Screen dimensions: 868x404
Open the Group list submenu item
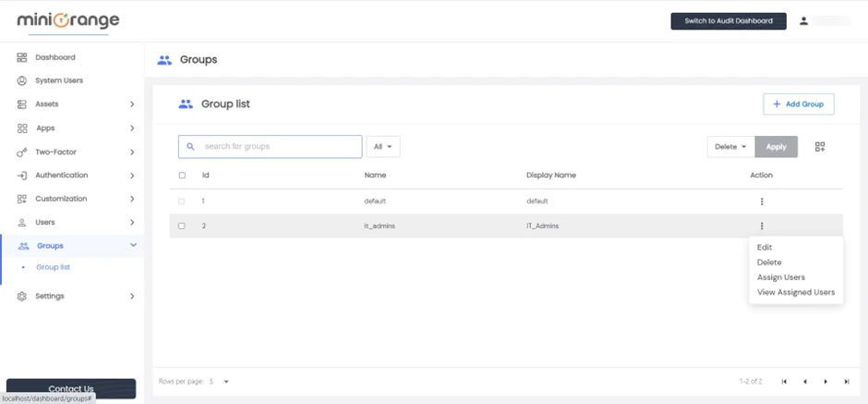pos(54,267)
